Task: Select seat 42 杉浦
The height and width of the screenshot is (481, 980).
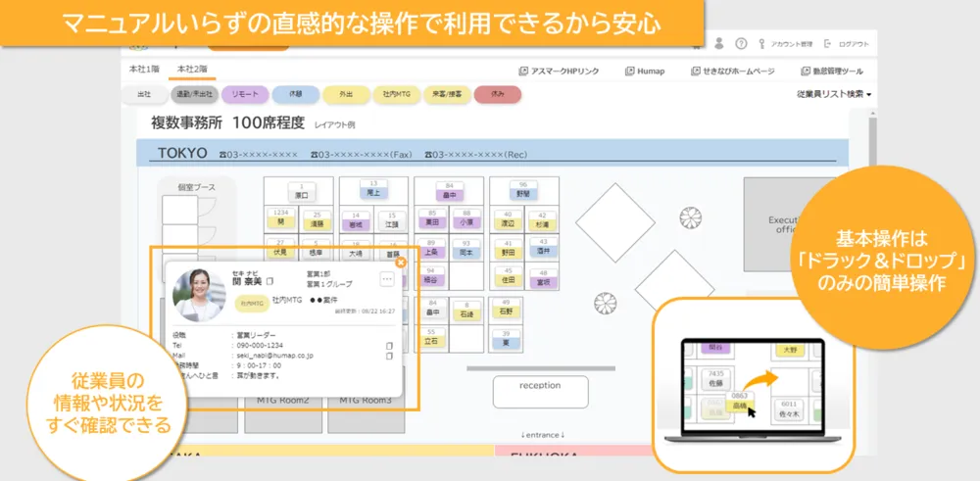Action: [542, 219]
